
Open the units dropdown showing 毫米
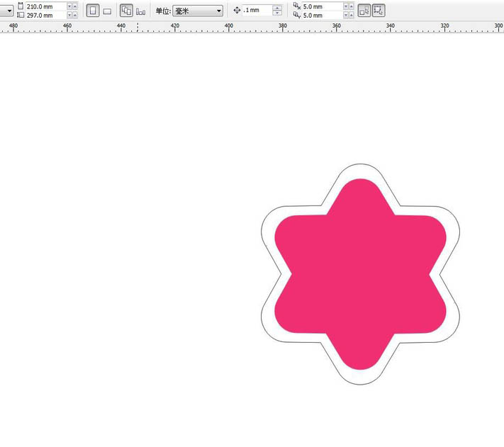coord(198,11)
